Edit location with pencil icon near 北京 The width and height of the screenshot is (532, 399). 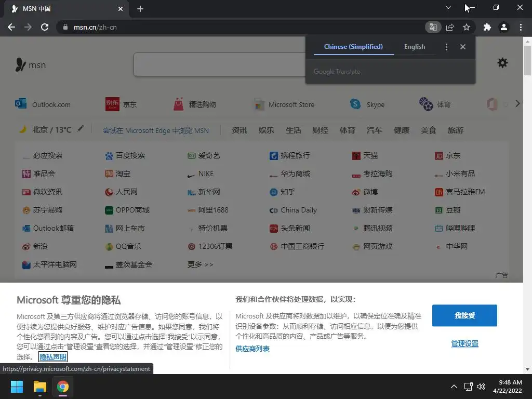[x=81, y=129]
